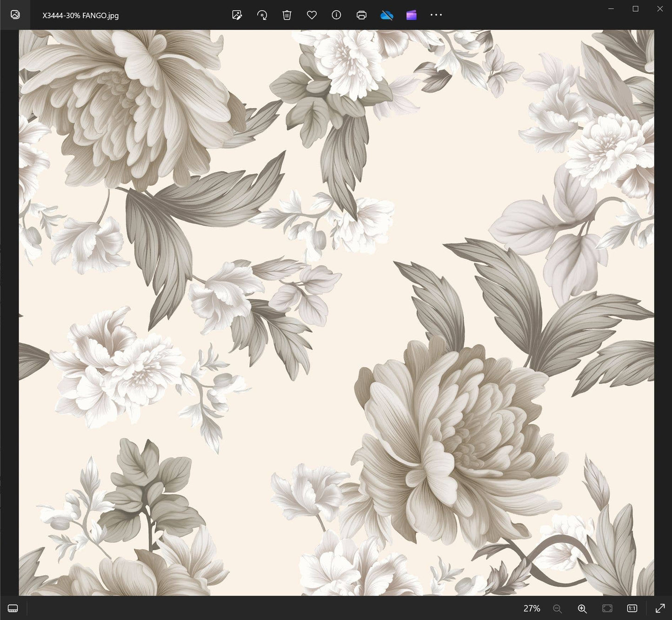Viewport: 672px width, 620px height.
Task: Delete this photo with the trash icon
Action: (287, 15)
